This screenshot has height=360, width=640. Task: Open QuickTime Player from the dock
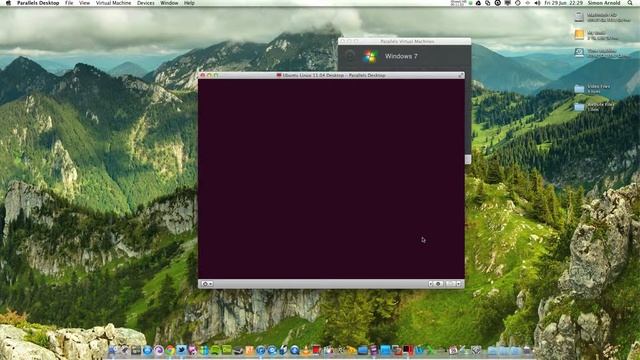[x=295, y=350]
